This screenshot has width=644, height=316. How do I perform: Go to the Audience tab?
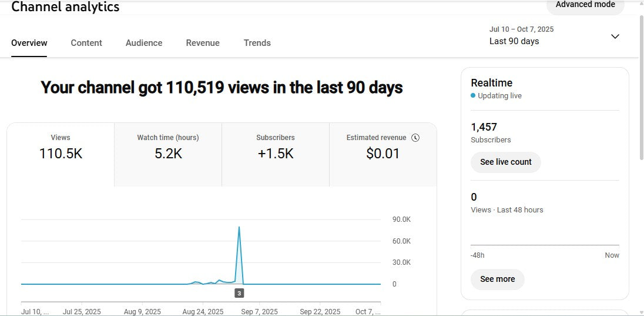tap(144, 43)
